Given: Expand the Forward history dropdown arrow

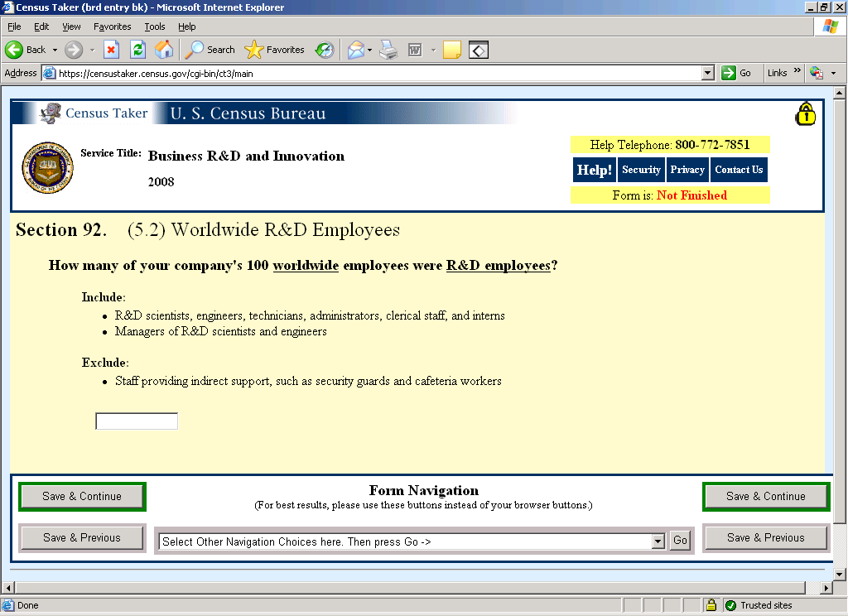Looking at the screenshot, I should click(92, 50).
